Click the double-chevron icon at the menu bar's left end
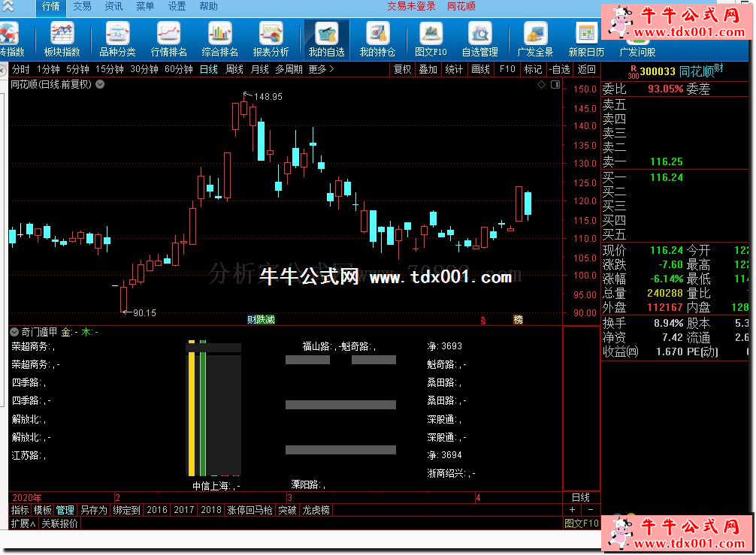The width and height of the screenshot is (756, 555). point(8,6)
